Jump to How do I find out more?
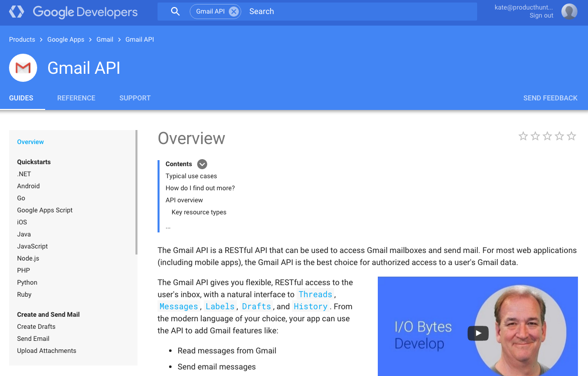 click(200, 188)
